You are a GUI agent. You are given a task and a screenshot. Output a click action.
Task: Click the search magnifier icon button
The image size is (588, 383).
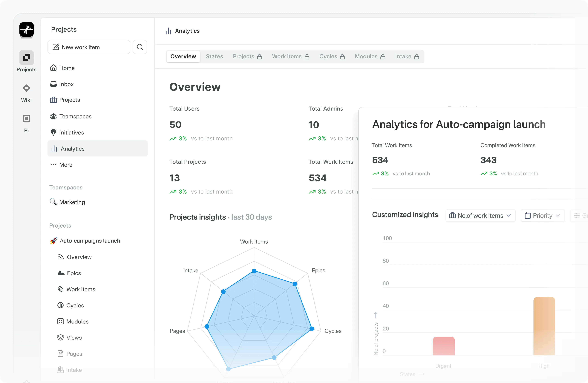coord(140,47)
